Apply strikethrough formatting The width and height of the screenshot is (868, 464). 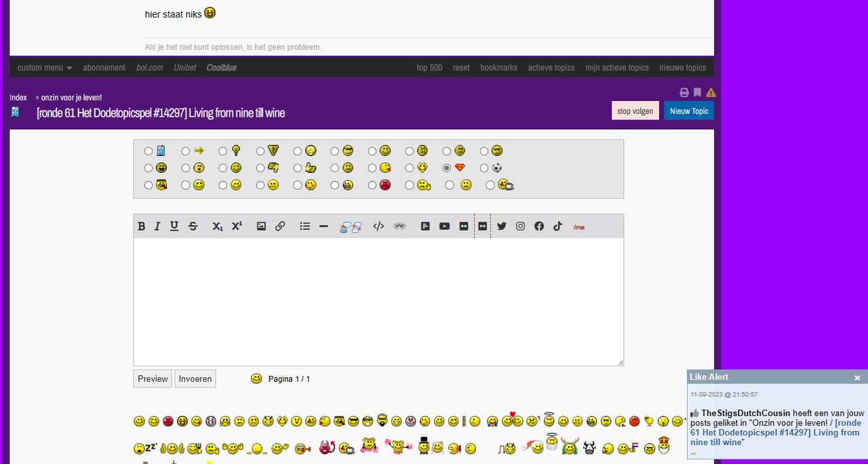pyautogui.click(x=193, y=227)
